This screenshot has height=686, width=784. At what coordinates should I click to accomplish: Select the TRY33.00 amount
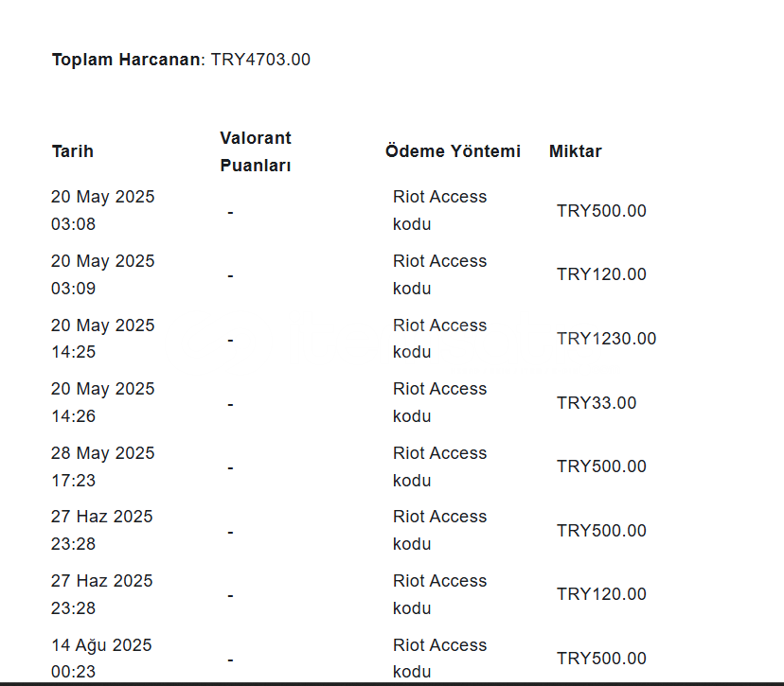[x=597, y=403]
